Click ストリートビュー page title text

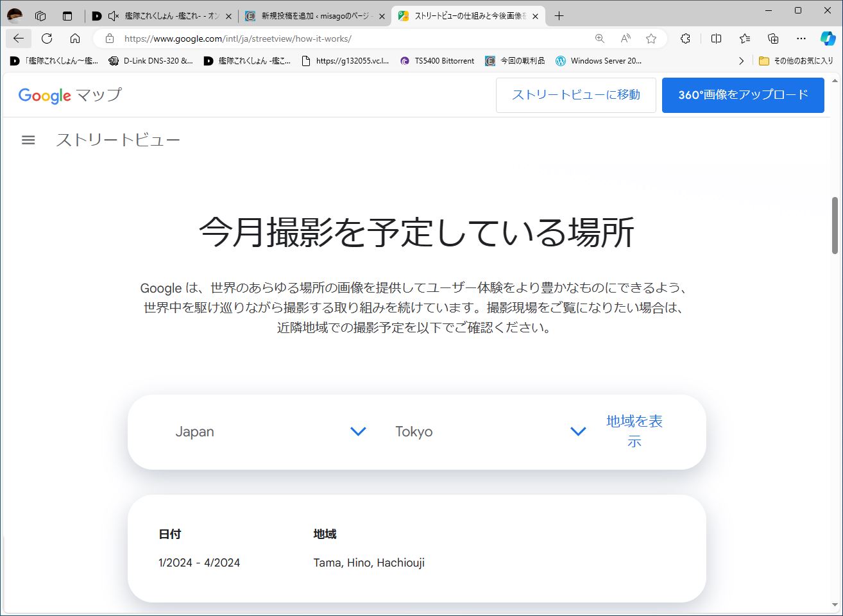[x=118, y=140]
